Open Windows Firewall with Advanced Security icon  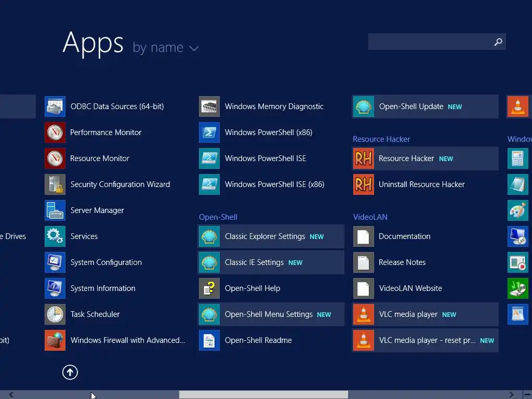point(55,340)
